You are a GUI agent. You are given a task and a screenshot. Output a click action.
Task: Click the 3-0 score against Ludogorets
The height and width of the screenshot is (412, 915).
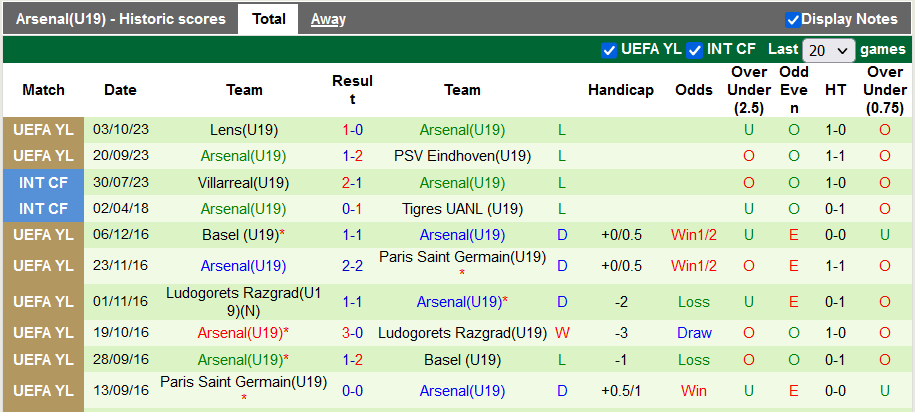352,332
